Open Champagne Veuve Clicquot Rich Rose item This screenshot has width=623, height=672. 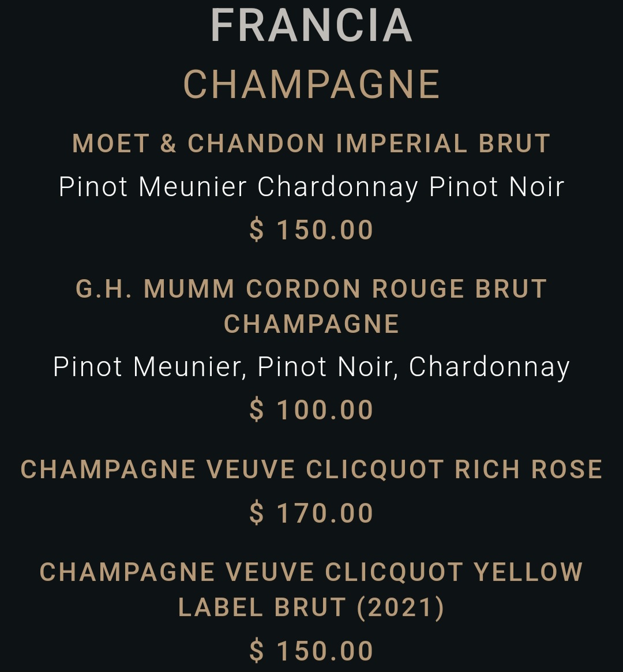point(311,470)
